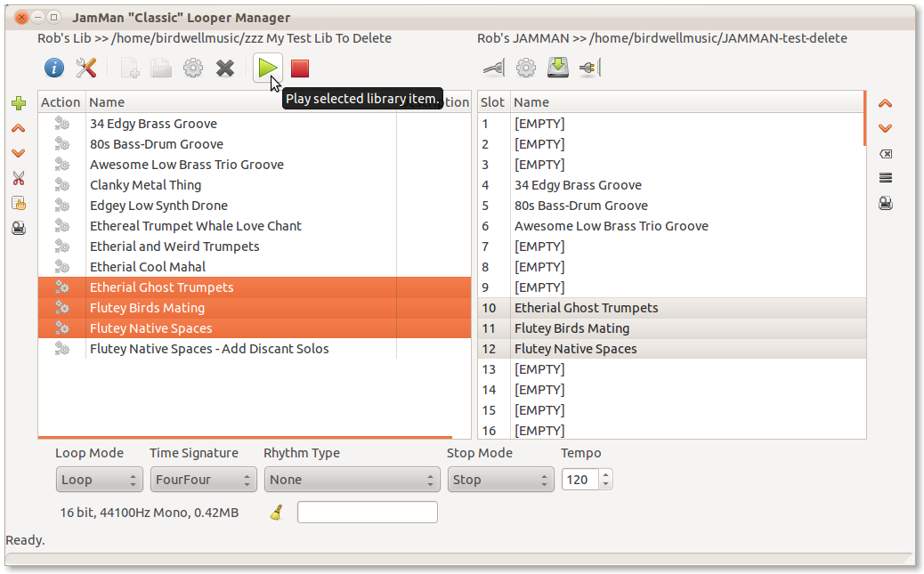Click the printer icon in right sidebar
The height and width of the screenshot is (574, 924).
[886, 203]
